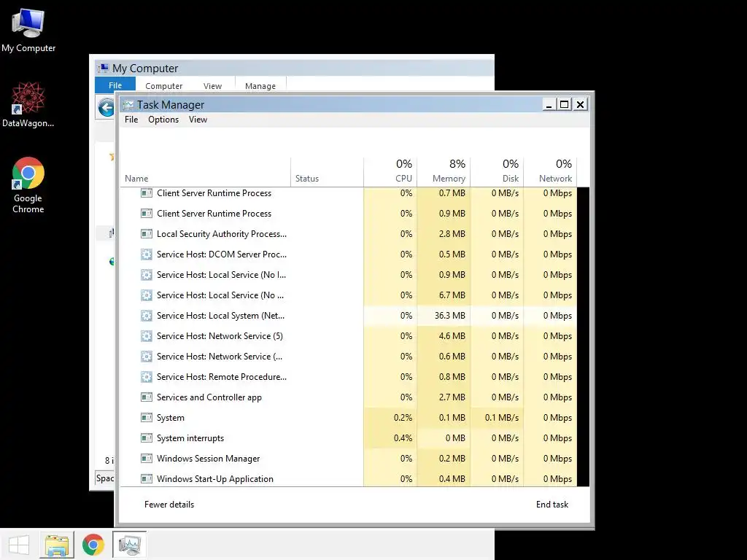Image resolution: width=747 pixels, height=560 pixels.
Task: Click the 0.2% CPU value for System
Action: tap(403, 418)
